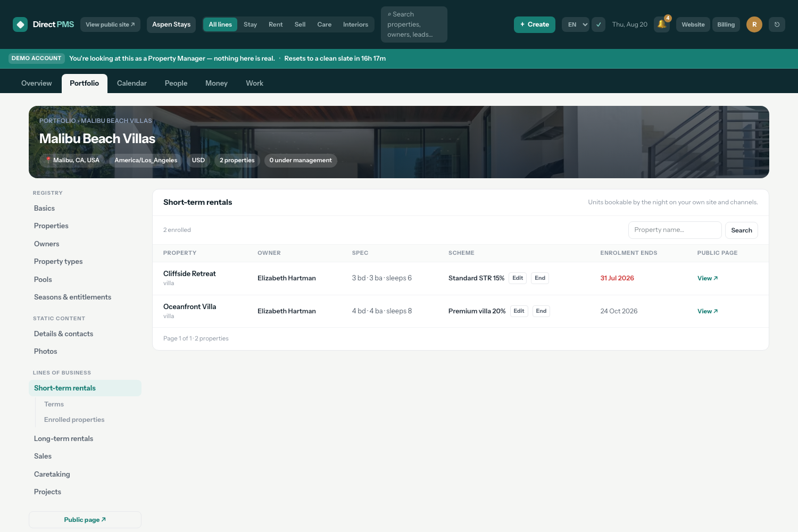The width and height of the screenshot is (798, 532).
Task: Click the Malibu location pin chip
Action: tap(72, 160)
